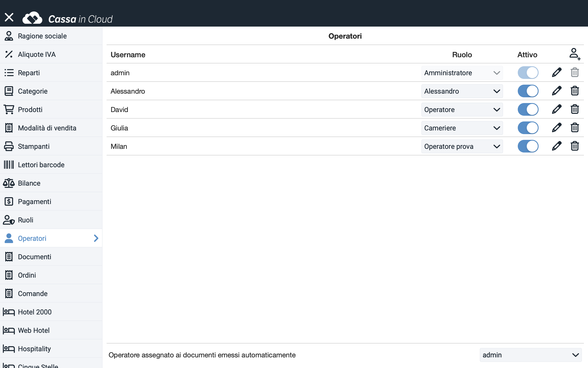Close the settings with the X icon

[9, 17]
